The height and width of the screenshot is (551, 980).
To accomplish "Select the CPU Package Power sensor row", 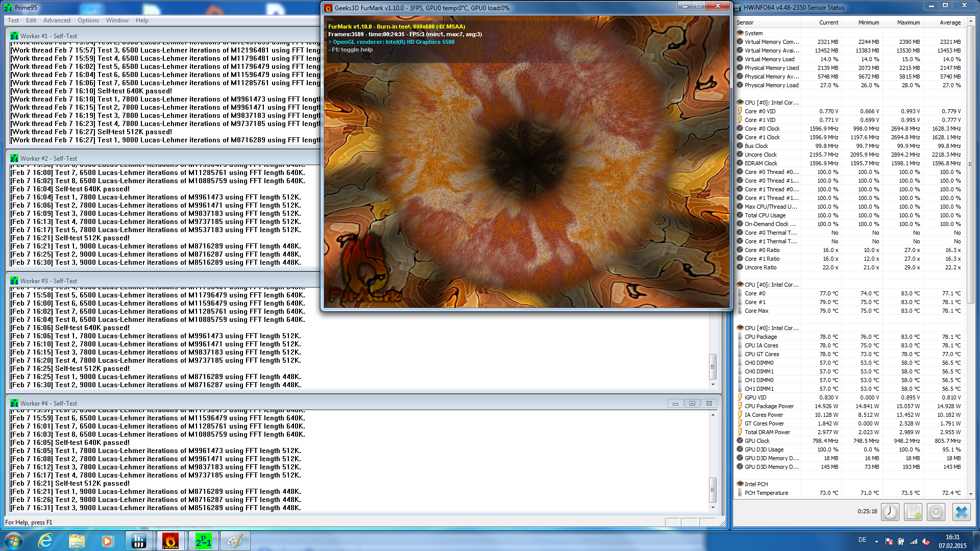I will click(x=769, y=406).
